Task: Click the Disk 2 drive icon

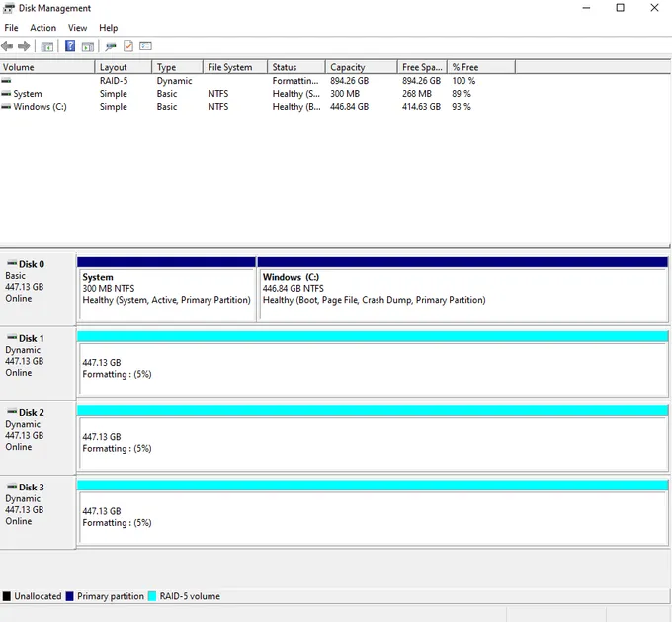Action: click(x=13, y=411)
